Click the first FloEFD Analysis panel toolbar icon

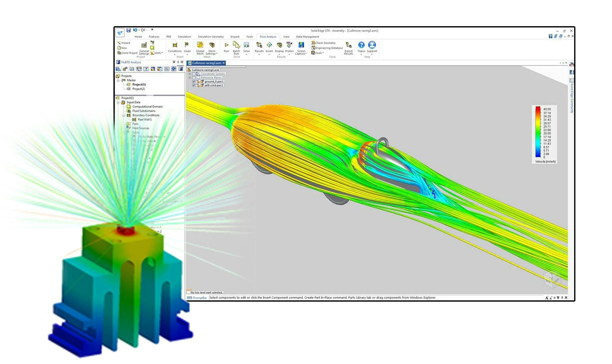(118, 69)
